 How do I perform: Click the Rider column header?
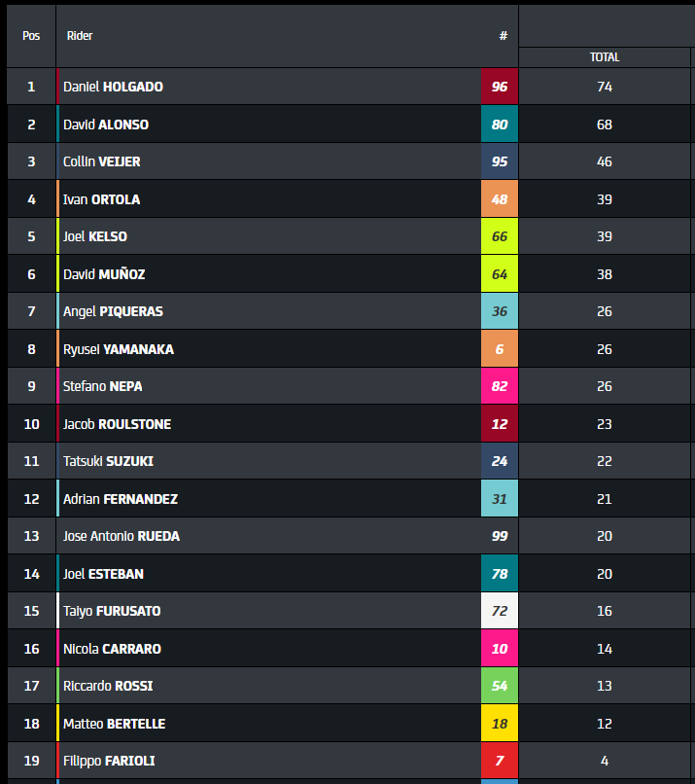(80, 36)
